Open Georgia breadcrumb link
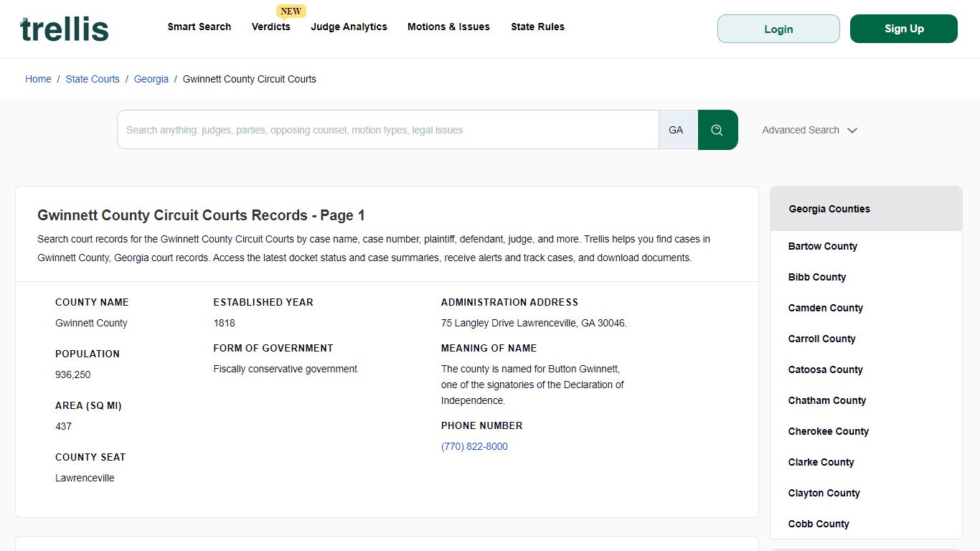 tap(151, 79)
